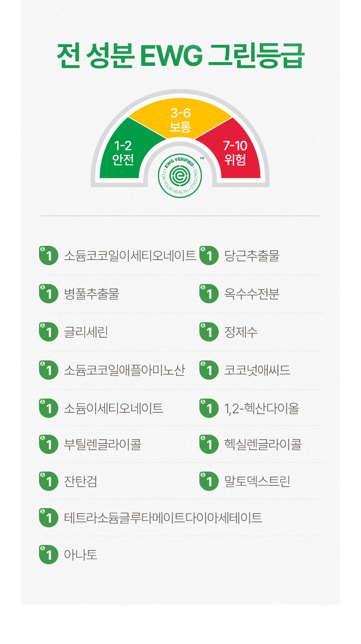
Task: Click the green badge next to 아나토
Action: (x=49, y=555)
